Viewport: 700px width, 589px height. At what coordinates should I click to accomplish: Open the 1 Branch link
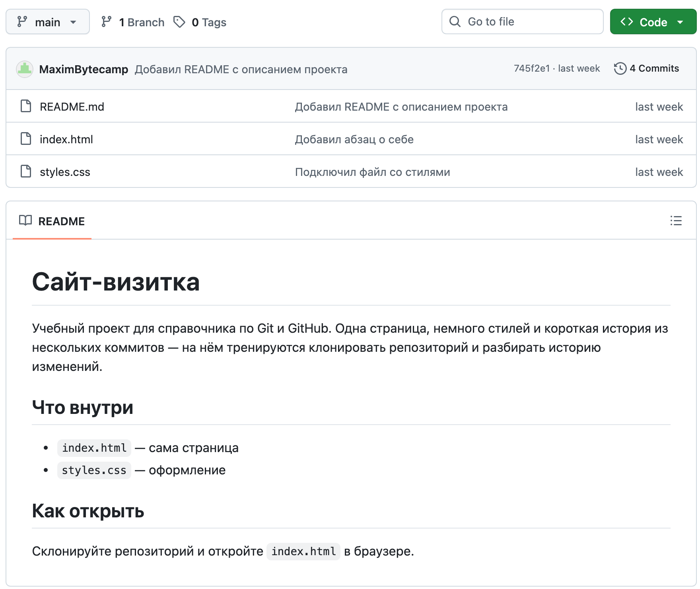point(132,22)
